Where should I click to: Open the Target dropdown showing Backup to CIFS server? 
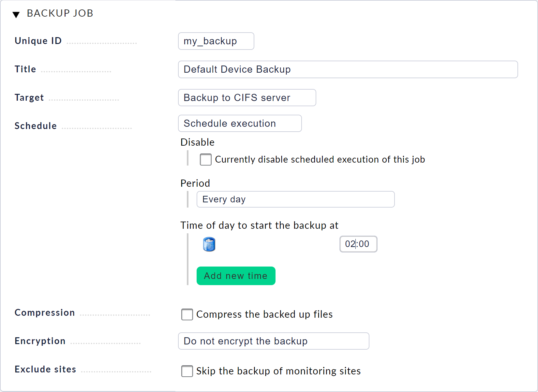[x=247, y=97]
